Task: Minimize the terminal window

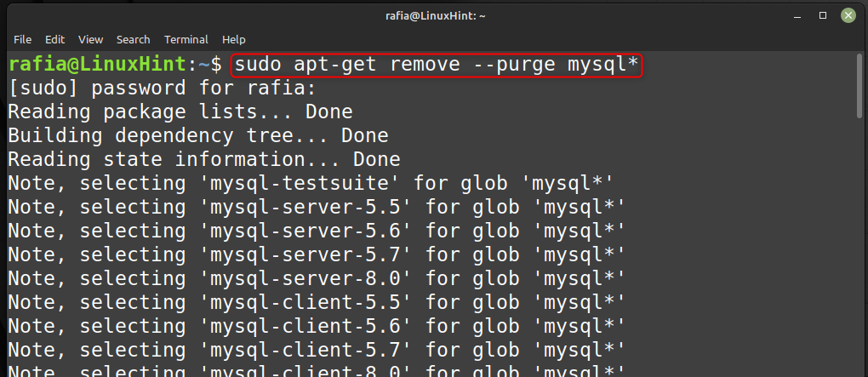Action: (797, 16)
